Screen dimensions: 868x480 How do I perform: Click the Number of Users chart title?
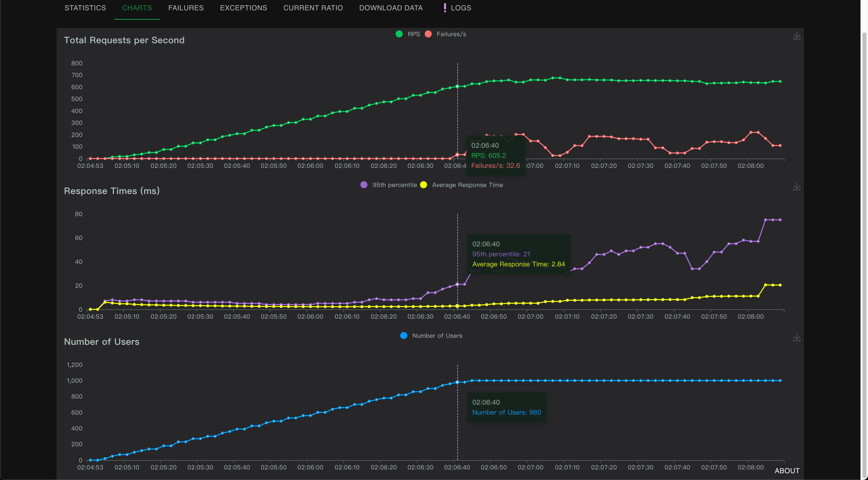[101, 342]
